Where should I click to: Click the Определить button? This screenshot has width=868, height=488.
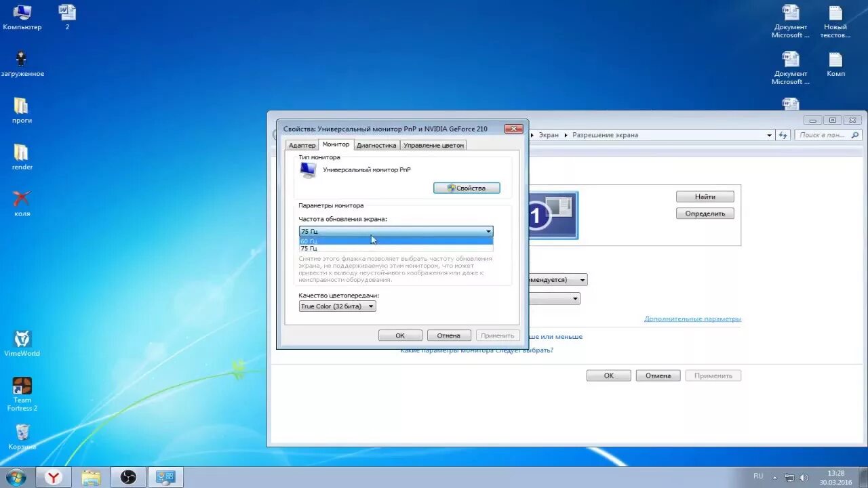click(x=705, y=213)
